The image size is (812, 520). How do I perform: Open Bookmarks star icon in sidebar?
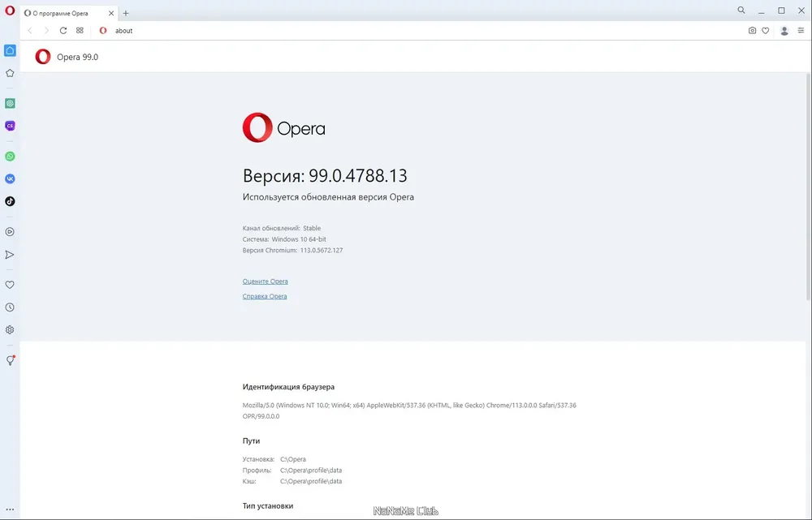click(10, 73)
